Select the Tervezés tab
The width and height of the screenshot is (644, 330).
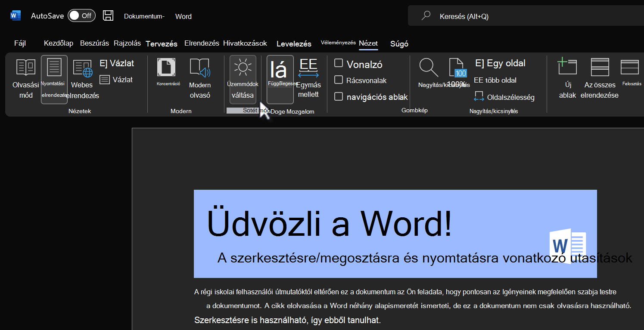click(x=162, y=44)
